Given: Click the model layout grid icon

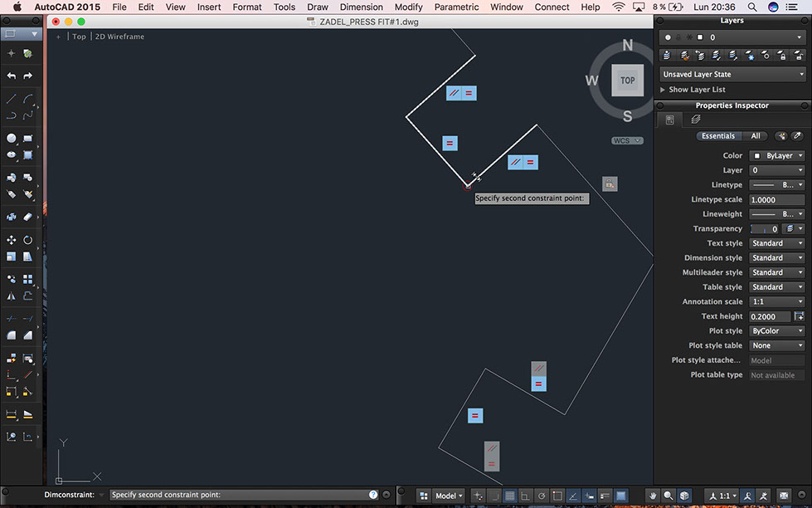Looking at the screenshot, I should (424, 496).
